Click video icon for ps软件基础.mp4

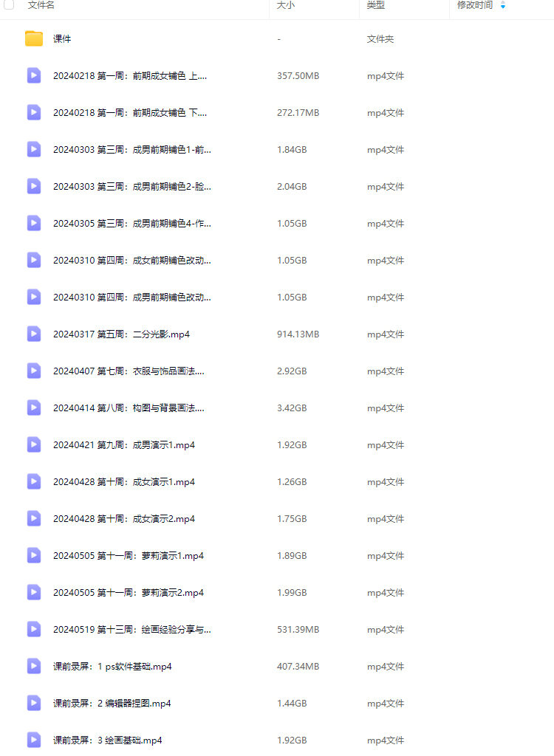click(x=34, y=667)
